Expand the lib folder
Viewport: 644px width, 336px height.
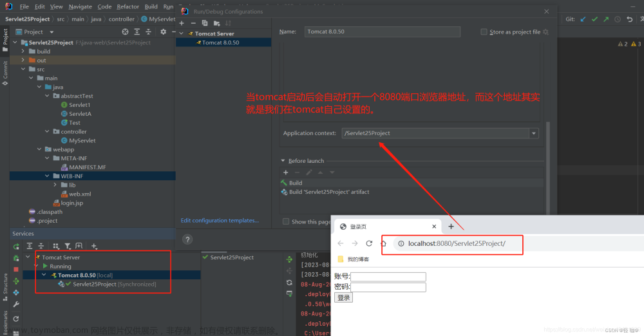[55, 185]
